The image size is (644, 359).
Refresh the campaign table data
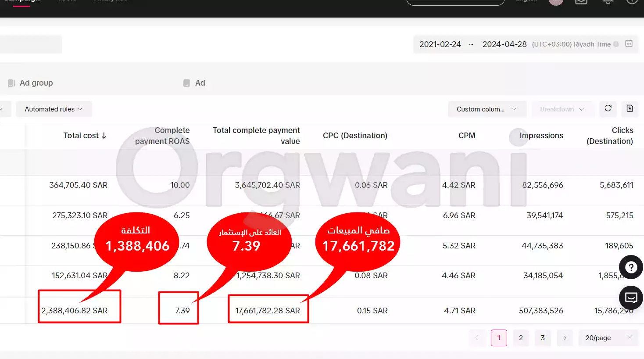(608, 108)
